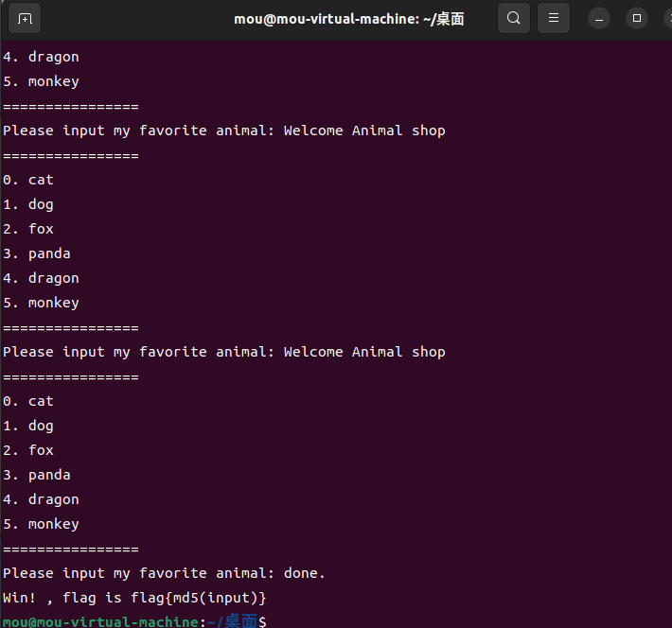Open a new terminal tab

point(26,18)
